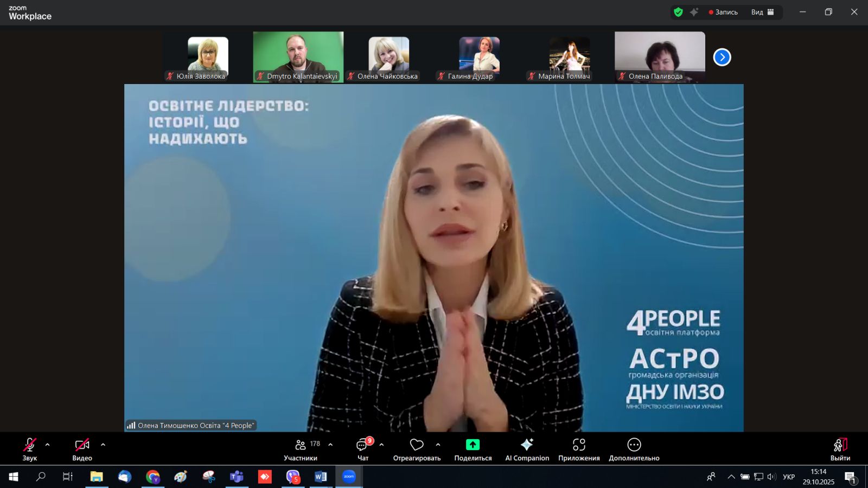Image resolution: width=868 pixels, height=488 pixels.
Task: Turn on the camera video
Action: [x=82, y=445]
